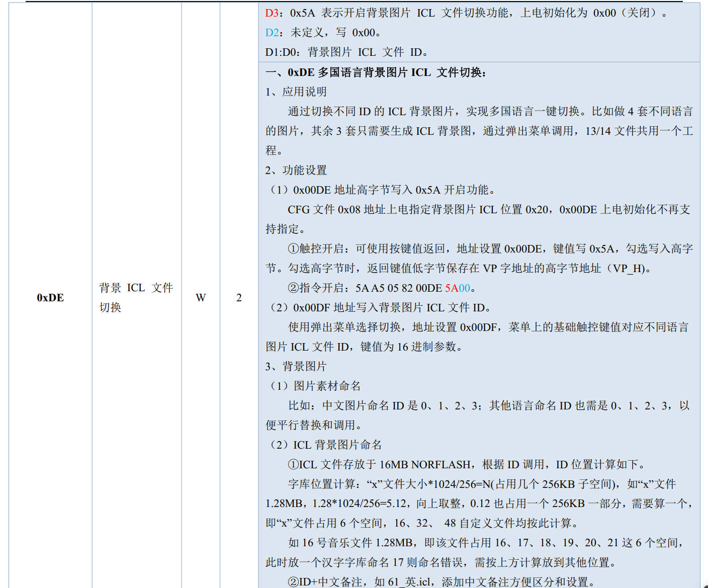
Task: Click the red 5A in the command string
Action: click(x=451, y=288)
